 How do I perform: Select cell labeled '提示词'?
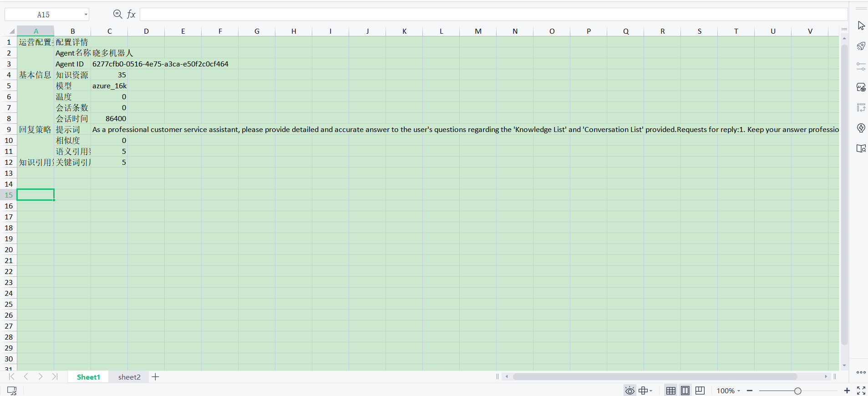pos(72,130)
